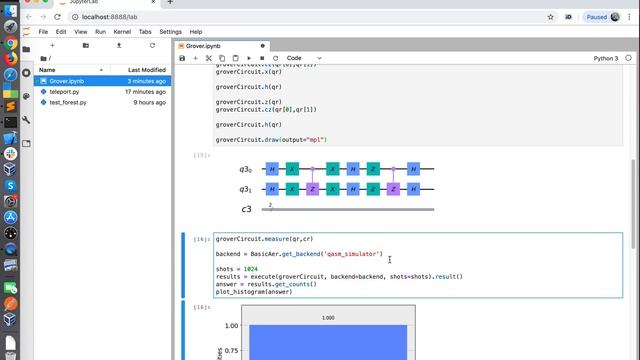Save the notebook with the disk icon
This screenshot has height=360, width=640.
click(x=182, y=58)
